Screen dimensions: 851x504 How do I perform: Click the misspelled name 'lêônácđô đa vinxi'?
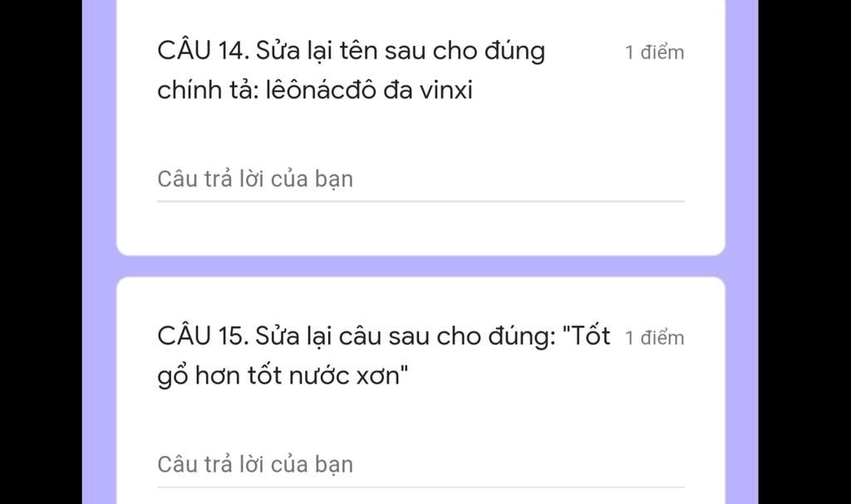(369, 90)
